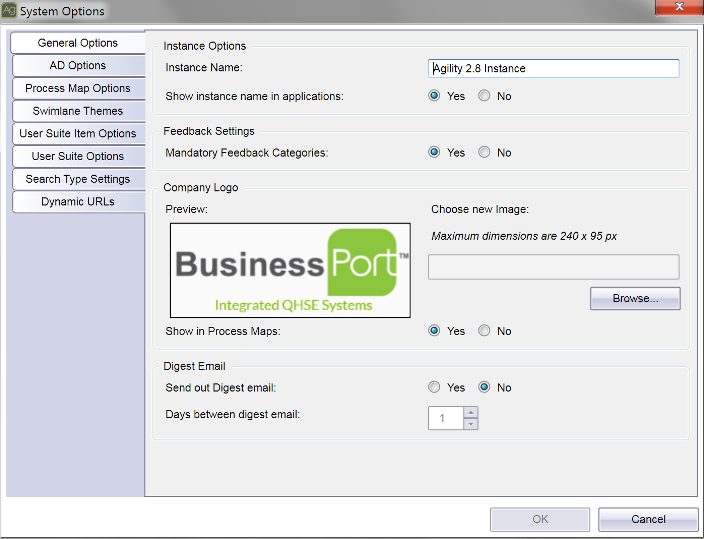Click the 'Send out Digest email:' label

pyautogui.click(x=220, y=388)
